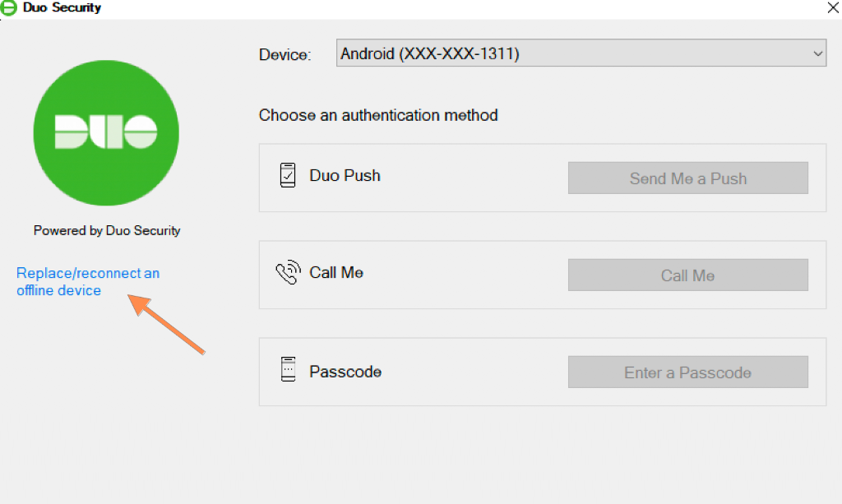Open the Replace/reconnect an offline device link
Screen dimensions: 842x504
click(87, 282)
